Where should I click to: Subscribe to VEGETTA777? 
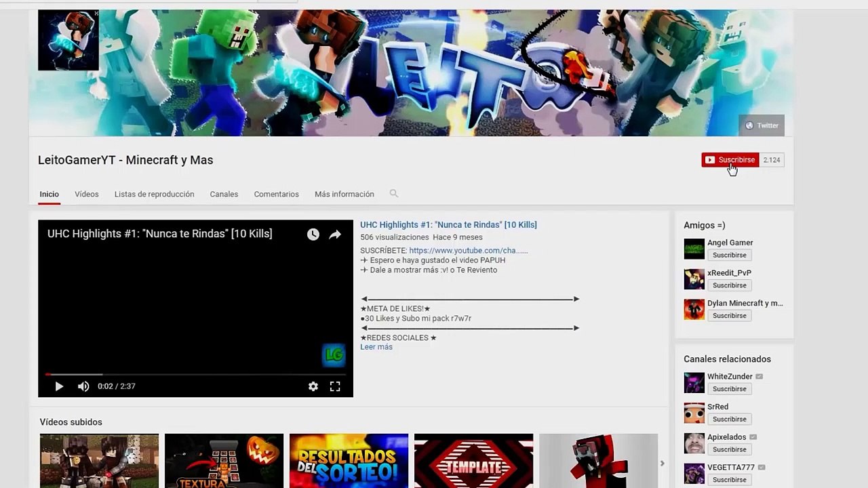[729, 479]
